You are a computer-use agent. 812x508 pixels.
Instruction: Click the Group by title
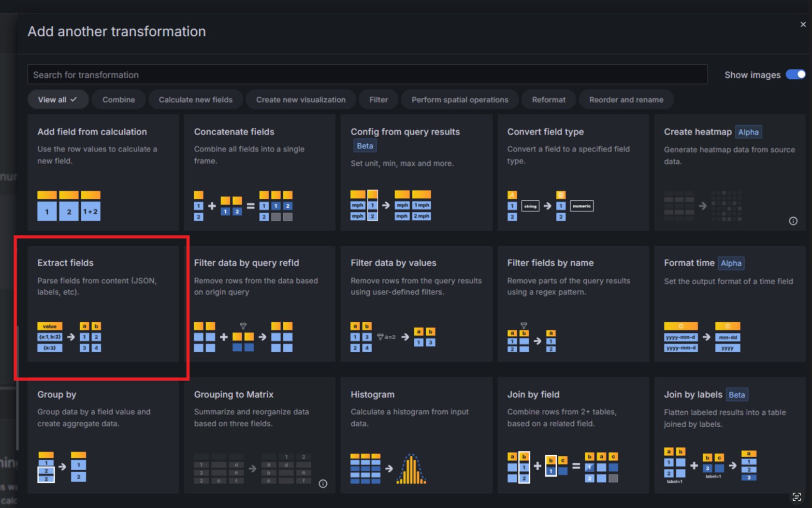pos(57,394)
